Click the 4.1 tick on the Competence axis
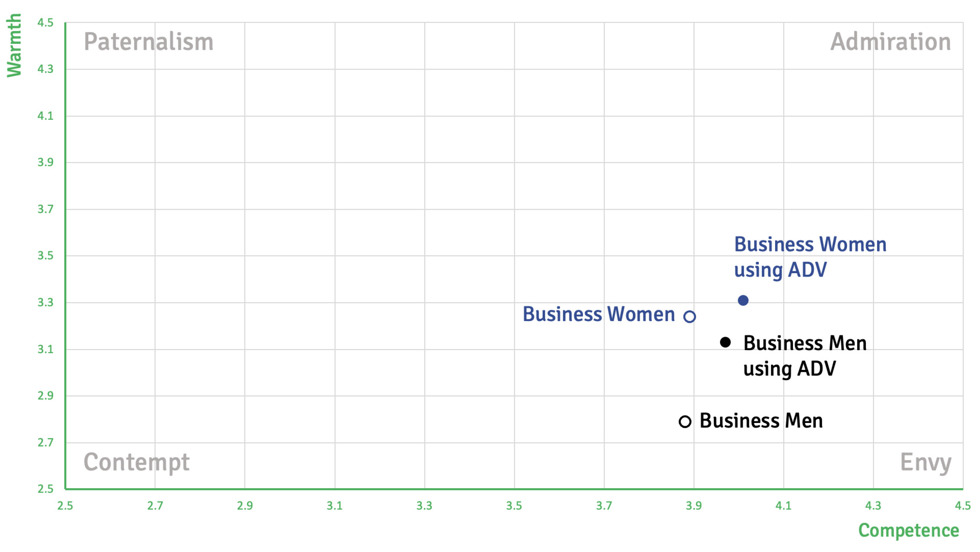This screenshot has height=552, width=980. pos(783,506)
